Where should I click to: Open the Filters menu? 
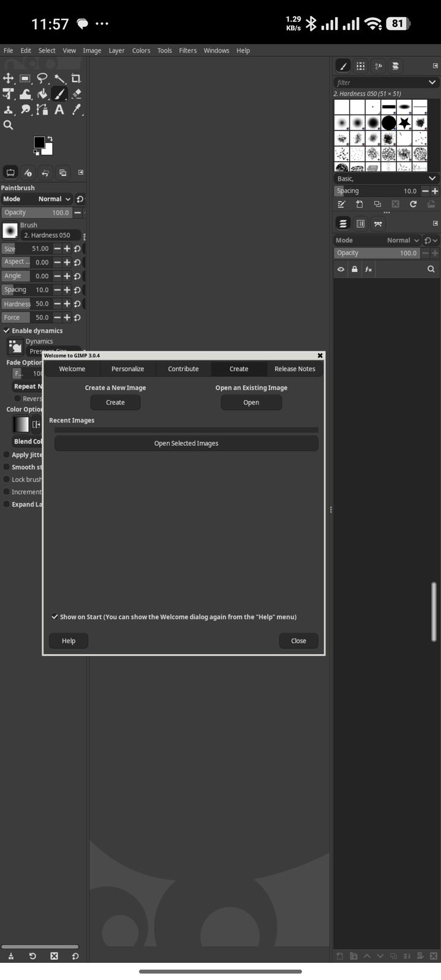point(187,50)
